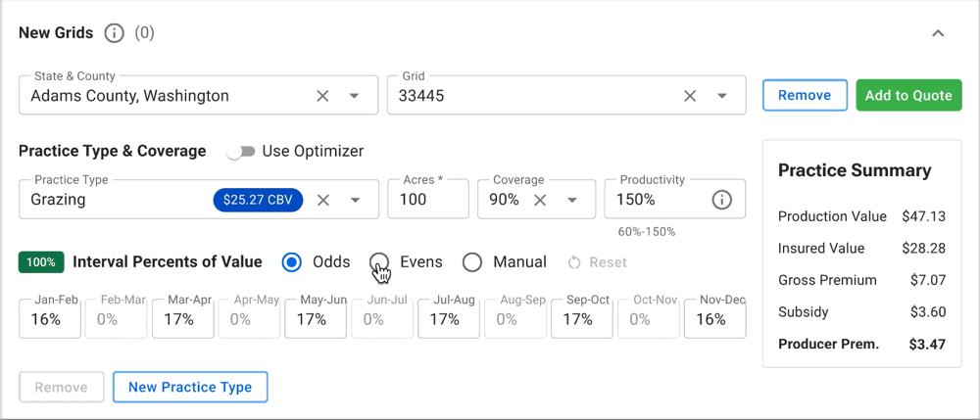This screenshot has height=420, width=980.
Task: Click the Interval Percents of Value label
Action: click(168, 262)
